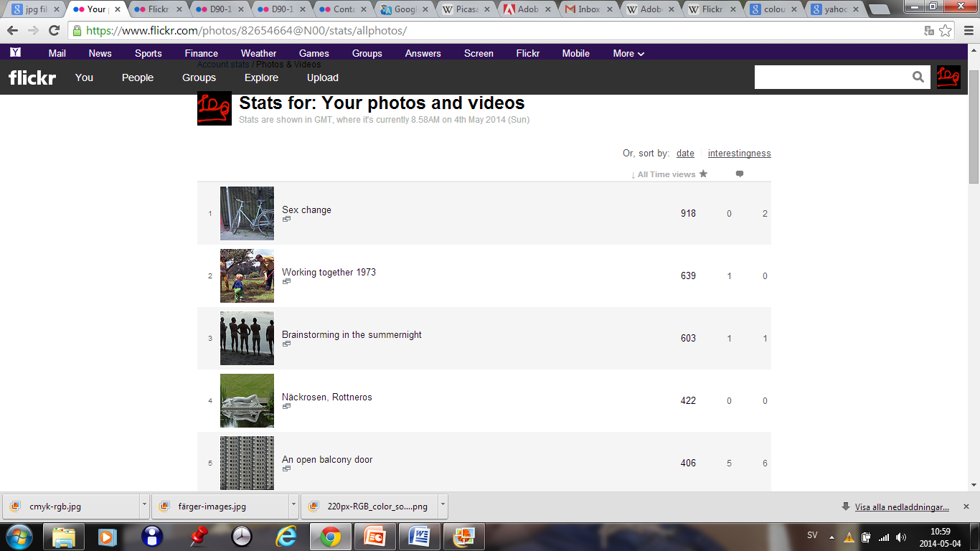Click in the Flickr search field
The height and width of the screenshot is (551, 980).
coord(832,77)
